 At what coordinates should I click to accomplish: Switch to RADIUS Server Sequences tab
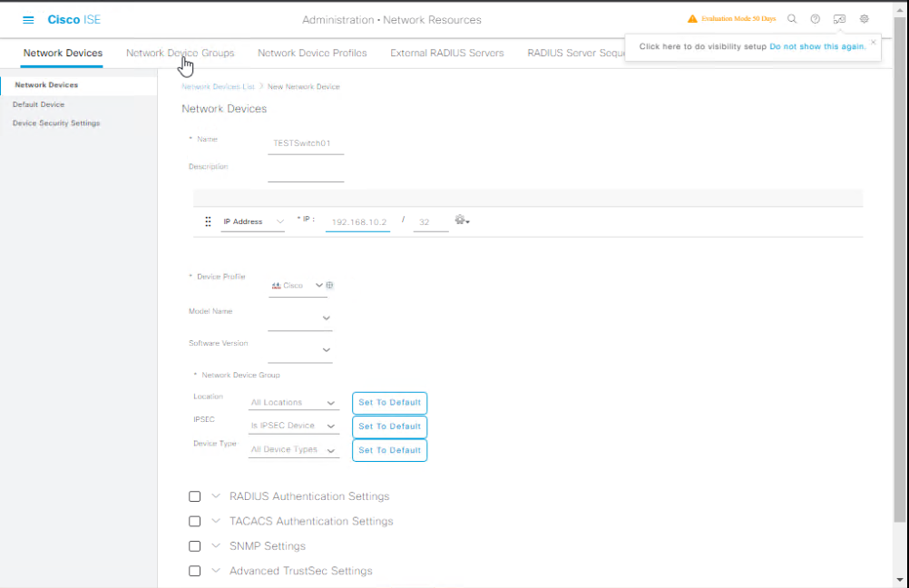(576, 53)
